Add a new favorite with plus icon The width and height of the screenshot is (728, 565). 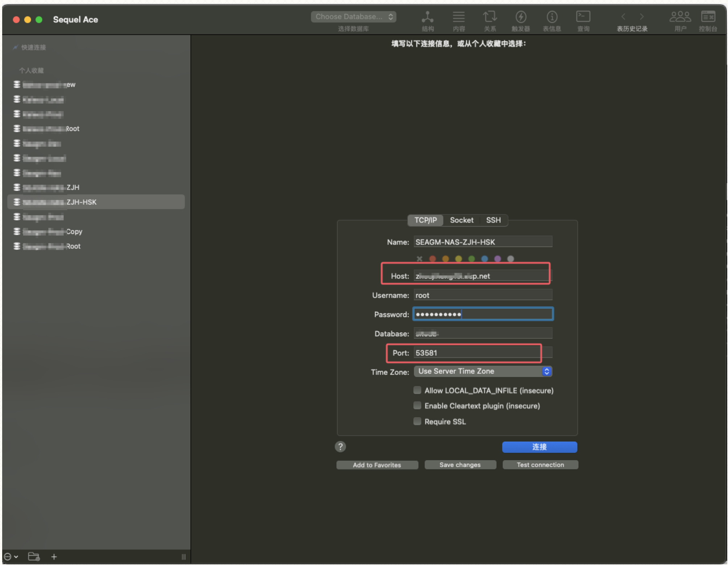tap(54, 556)
